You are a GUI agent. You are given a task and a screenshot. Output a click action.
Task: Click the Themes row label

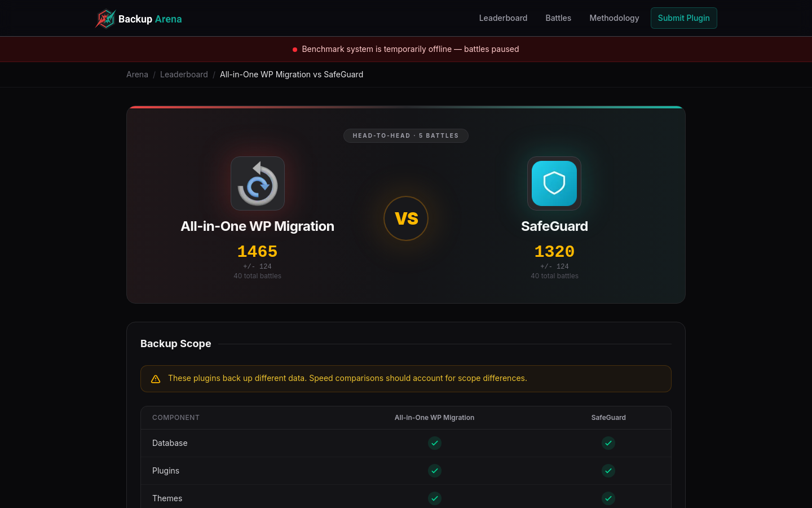point(167,498)
